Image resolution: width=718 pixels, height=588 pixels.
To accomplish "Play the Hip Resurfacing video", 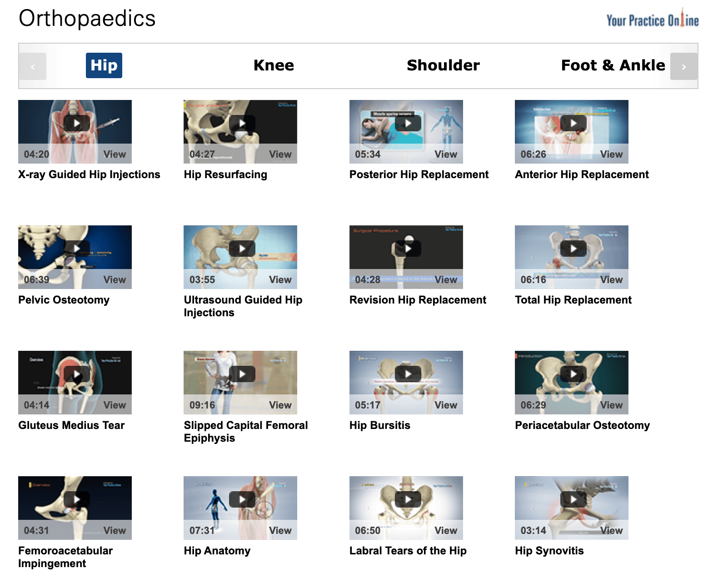I will coord(242,123).
